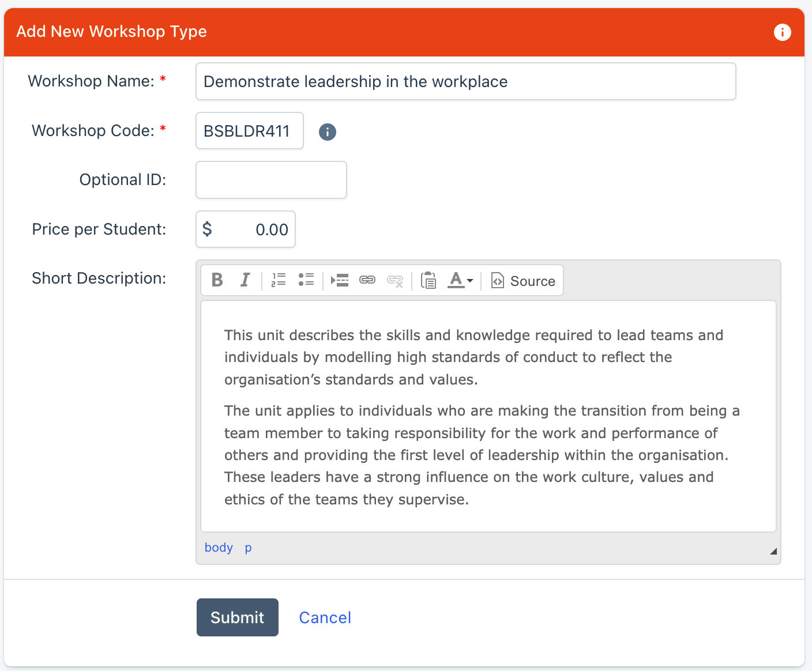Click the info icon in orange header
This screenshot has height=671, width=812.
tap(782, 32)
